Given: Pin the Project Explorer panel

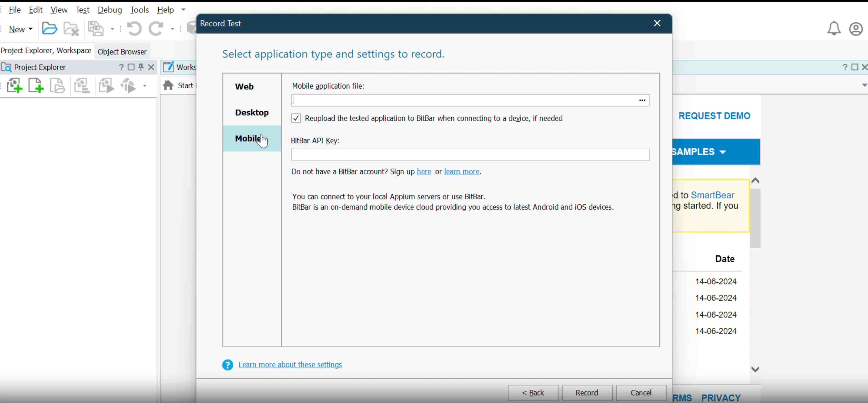Looking at the screenshot, I should [141, 67].
